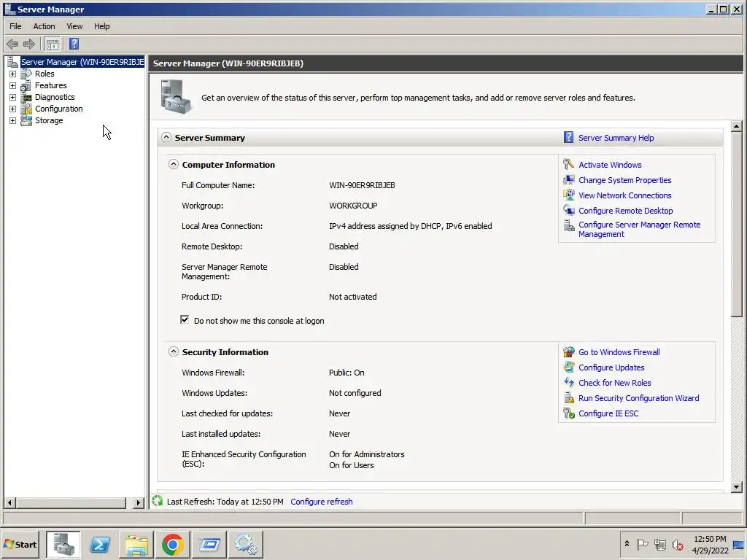This screenshot has height=560, width=747.
Task: Click the Configure refresh link
Action: 322,502
